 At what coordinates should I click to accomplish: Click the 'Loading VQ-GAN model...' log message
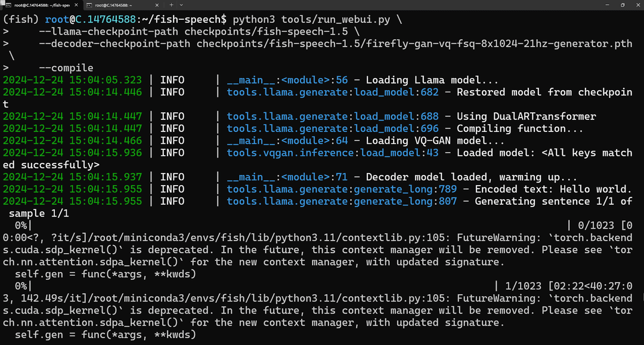[x=435, y=141]
